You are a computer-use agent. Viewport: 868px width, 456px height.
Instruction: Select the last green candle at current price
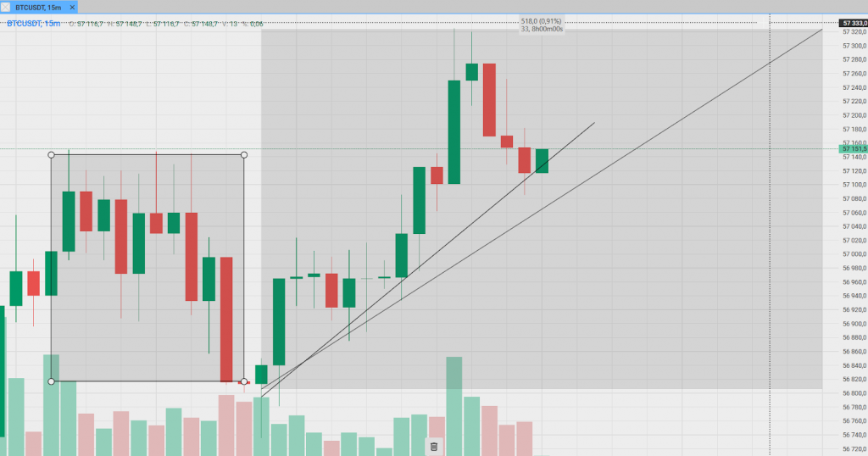pos(542,161)
